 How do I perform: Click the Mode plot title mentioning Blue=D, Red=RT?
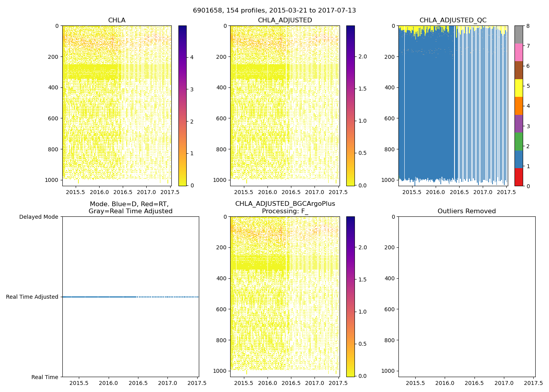pos(130,207)
